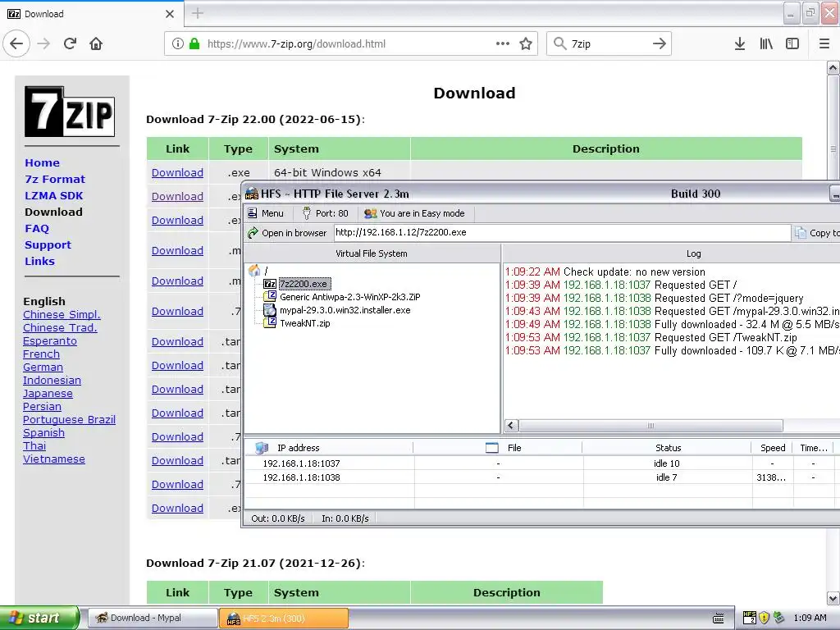This screenshot has height=630, width=840.
Task: Select mypal-29.3.0.win32.installer.exe in file tree
Action: [345, 310]
